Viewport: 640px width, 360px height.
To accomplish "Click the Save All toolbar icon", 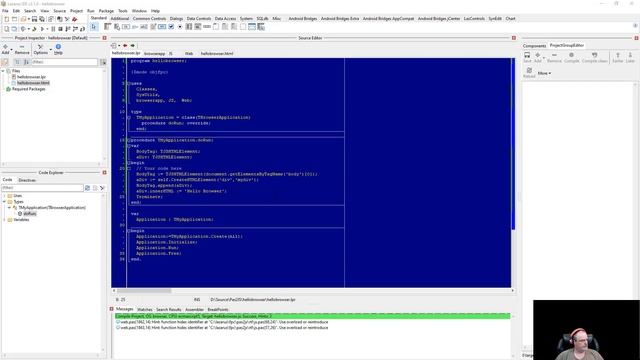I will 42,19.
